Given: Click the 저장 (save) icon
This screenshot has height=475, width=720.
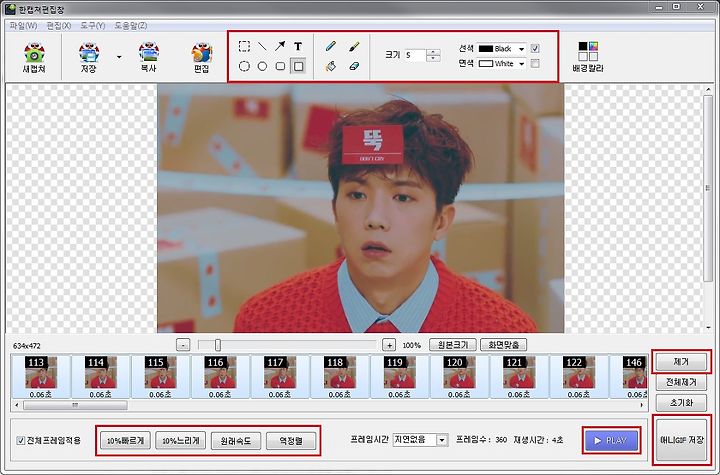Looking at the screenshot, I should (x=89, y=58).
